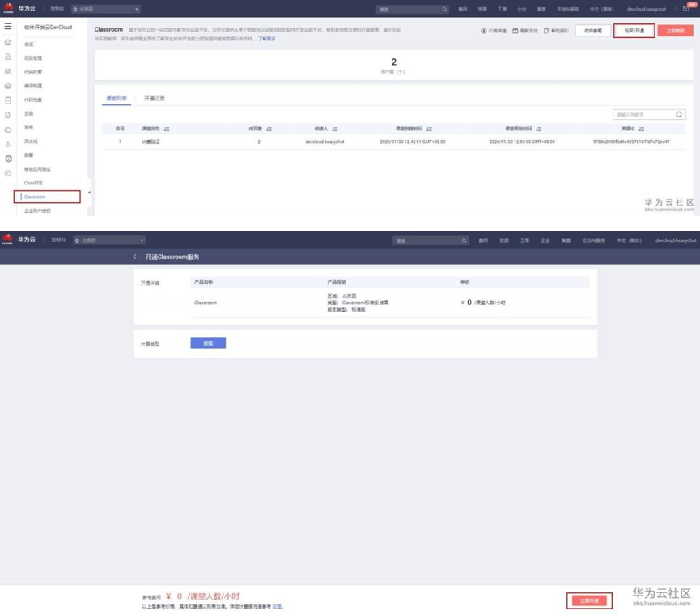Click the top bar search magnifier on the Classroom list page
Image resolution: width=700 pixels, height=615 pixels.
(444, 10)
